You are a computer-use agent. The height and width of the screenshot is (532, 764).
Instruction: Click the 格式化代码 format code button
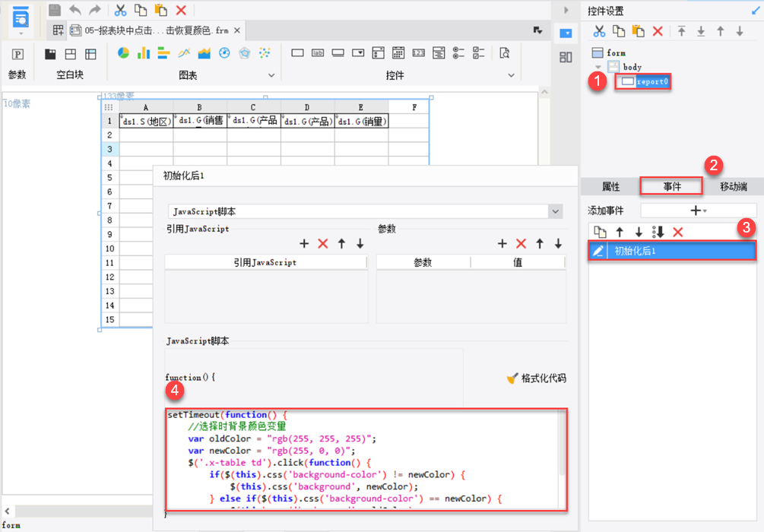point(537,378)
